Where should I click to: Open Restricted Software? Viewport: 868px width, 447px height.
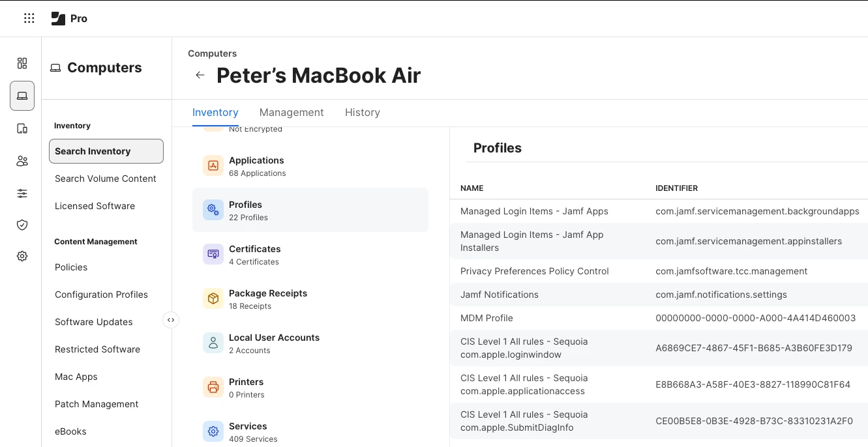[x=98, y=349]
